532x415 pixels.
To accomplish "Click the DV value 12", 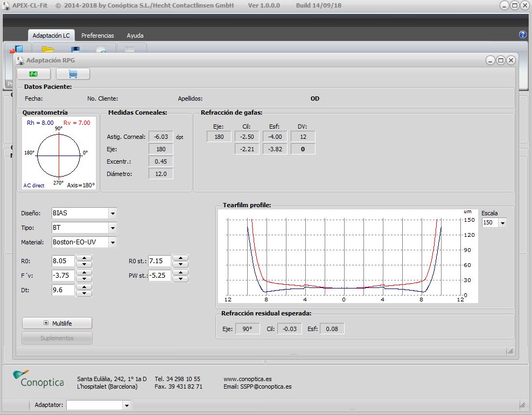I will pyautogui.click(x=303, y=137).
